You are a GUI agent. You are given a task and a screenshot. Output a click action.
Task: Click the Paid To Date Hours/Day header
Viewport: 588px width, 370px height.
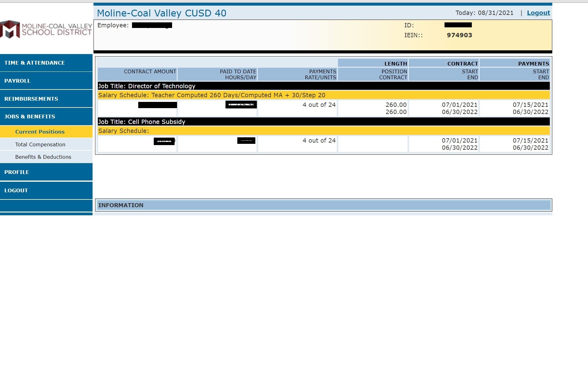238,75
